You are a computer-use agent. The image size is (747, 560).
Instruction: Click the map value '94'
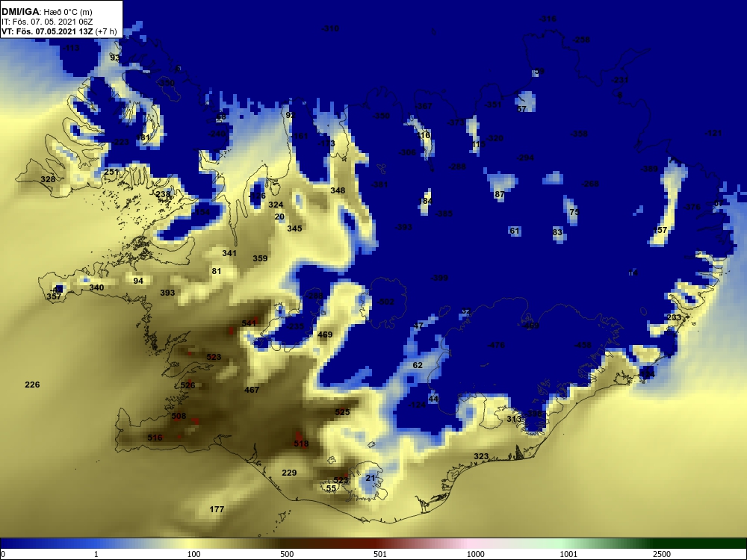138,281
